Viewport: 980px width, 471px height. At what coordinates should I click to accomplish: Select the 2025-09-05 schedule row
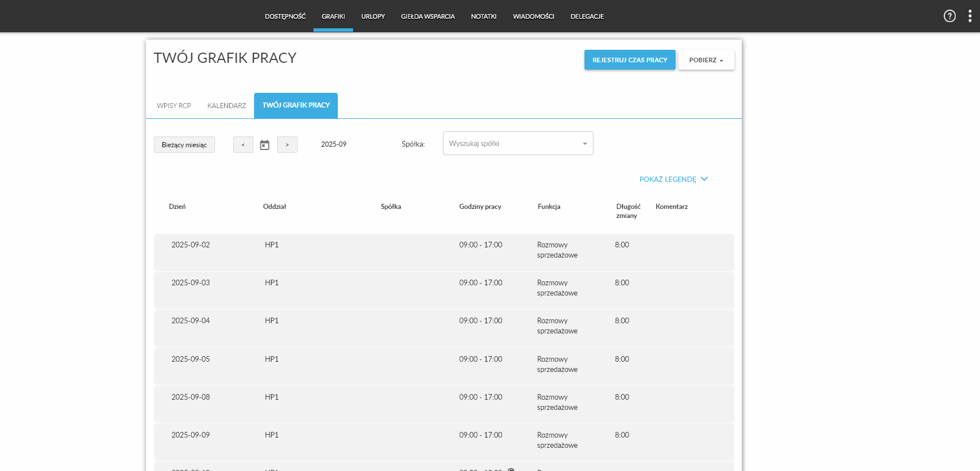click(444, 366)
